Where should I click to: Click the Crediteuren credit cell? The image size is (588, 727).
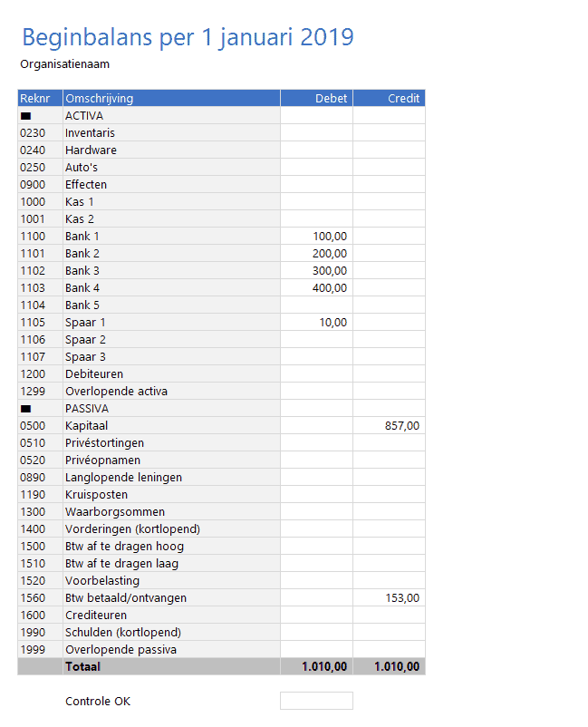pos(389,616)
